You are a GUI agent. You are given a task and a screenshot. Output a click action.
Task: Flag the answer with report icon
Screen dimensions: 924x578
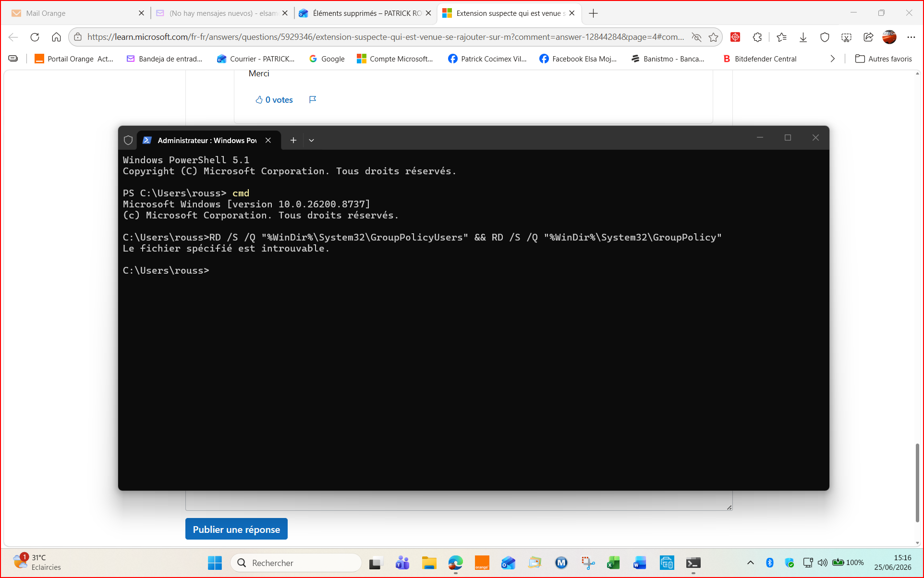pyautogui.click(x=313, y=99)
